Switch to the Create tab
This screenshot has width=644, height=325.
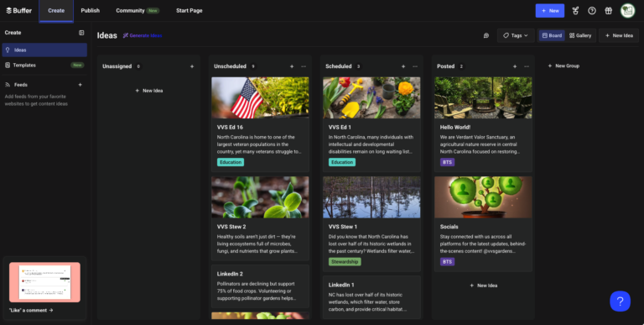coord(56,11)
